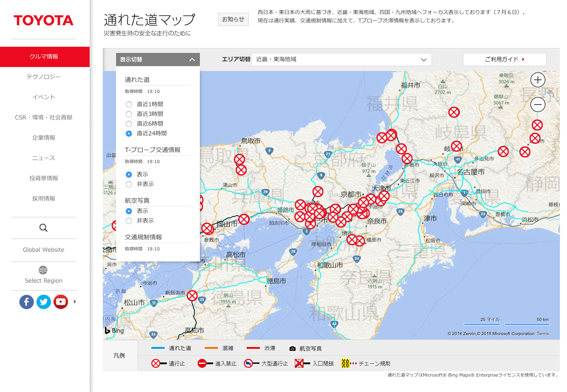The height and width of the screenshot is (392, 567).
Task: Open the テクノロジー menu item
Action: click(x=43, y=77)
